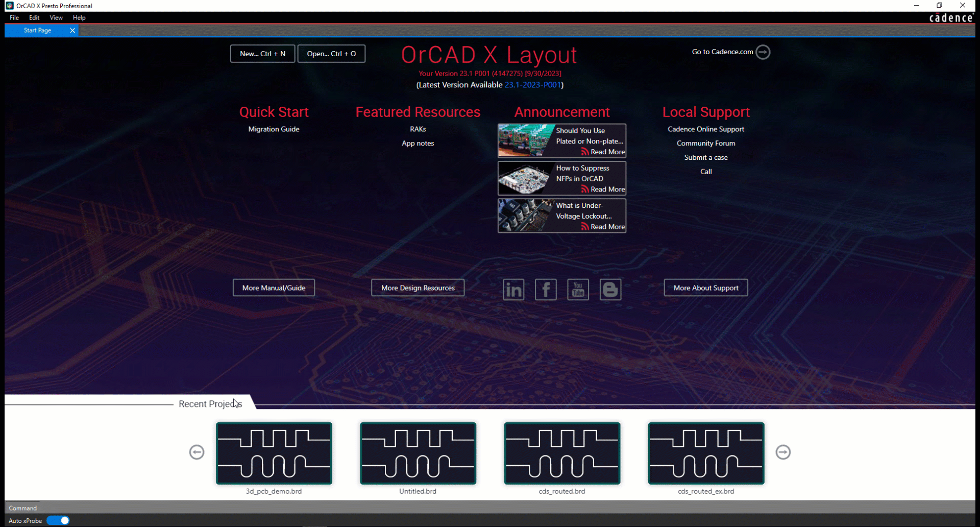This screenshot has width=980, height=527.
Task: Click the Recent Projects header tab
Action: pos(210,404)
